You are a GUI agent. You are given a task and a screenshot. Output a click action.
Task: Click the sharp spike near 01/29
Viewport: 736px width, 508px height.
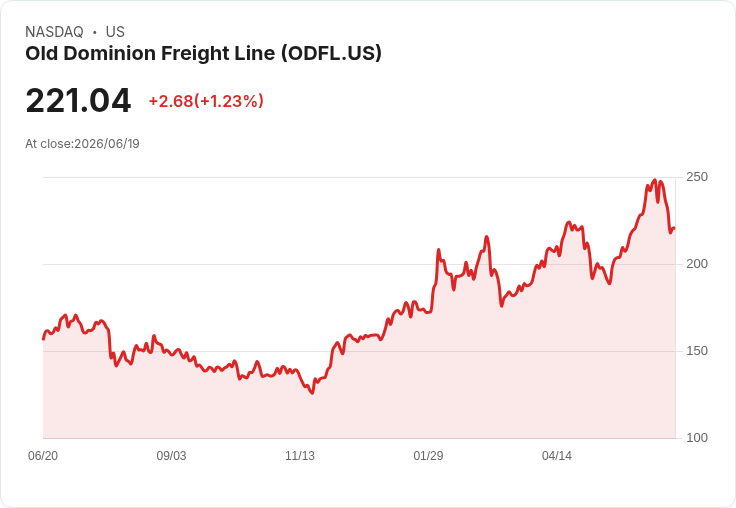(x=438, y=250)
